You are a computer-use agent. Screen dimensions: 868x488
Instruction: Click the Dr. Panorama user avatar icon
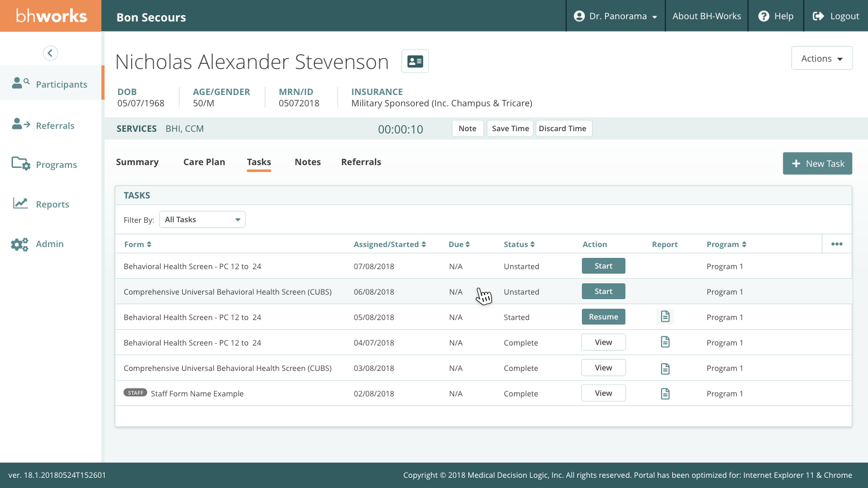(579, 16)
